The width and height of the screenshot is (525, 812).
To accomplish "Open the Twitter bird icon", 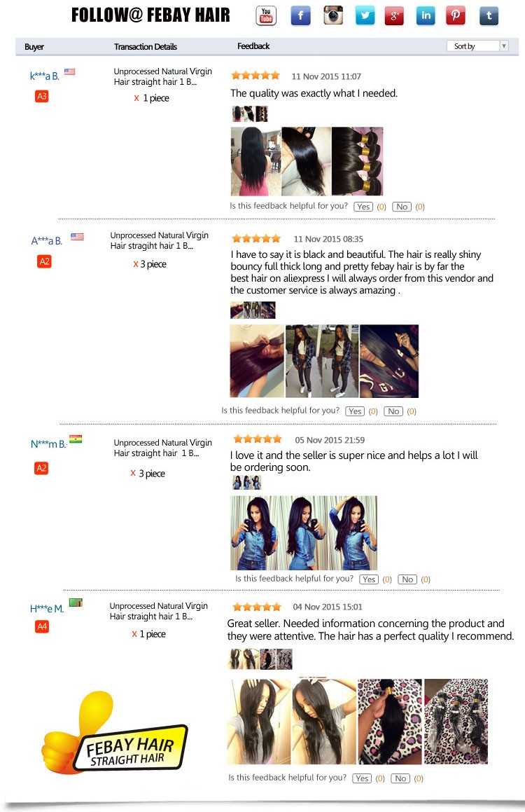I will [x=365, y=15].
